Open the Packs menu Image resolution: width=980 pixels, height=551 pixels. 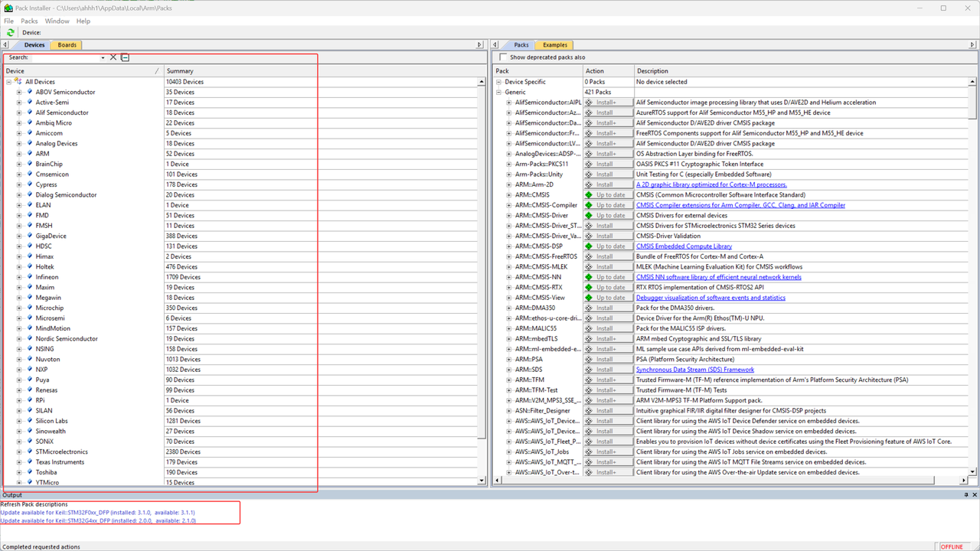click(29, 21)
